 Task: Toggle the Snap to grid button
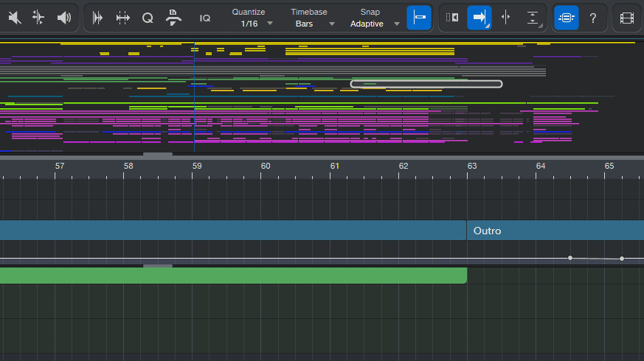coord(419,18)
